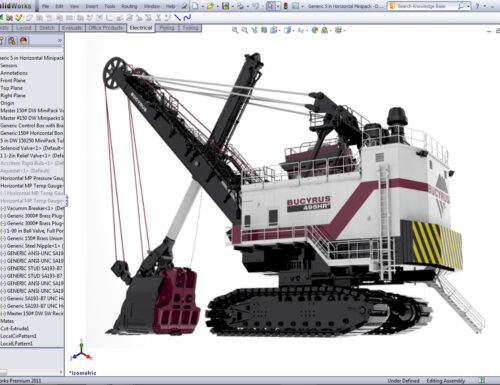Switch to the Electrical tab
This screenshot has height=385, width=500.
coord(141,28)
